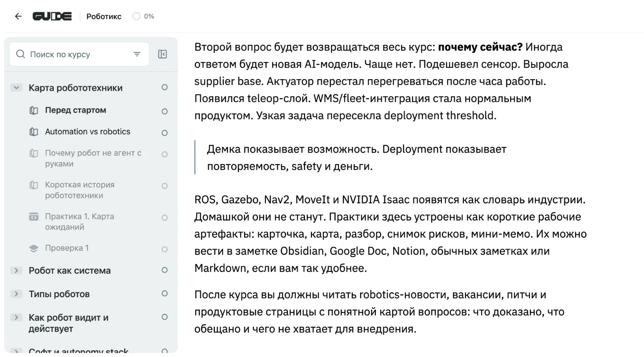Open the search filter options icon
This screenshot has height=357, width=644.
pyautogui.click(x=137, y=54)
